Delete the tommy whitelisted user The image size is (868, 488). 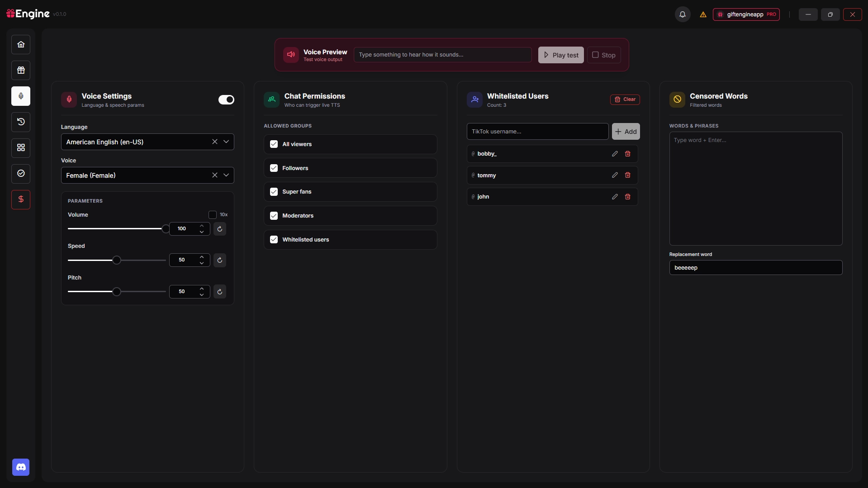627,175
